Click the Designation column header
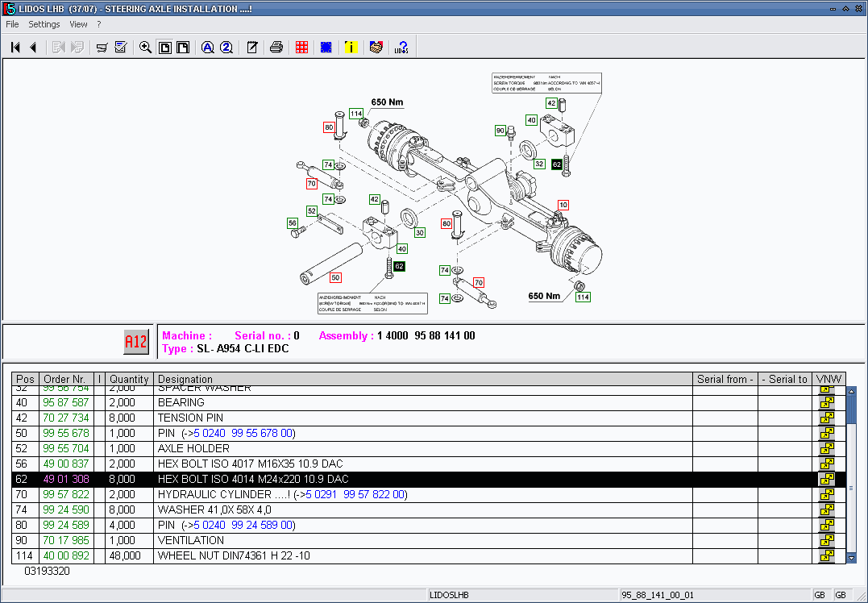The width and height of the screenshot is (868, 603). [x=185, y=379]
